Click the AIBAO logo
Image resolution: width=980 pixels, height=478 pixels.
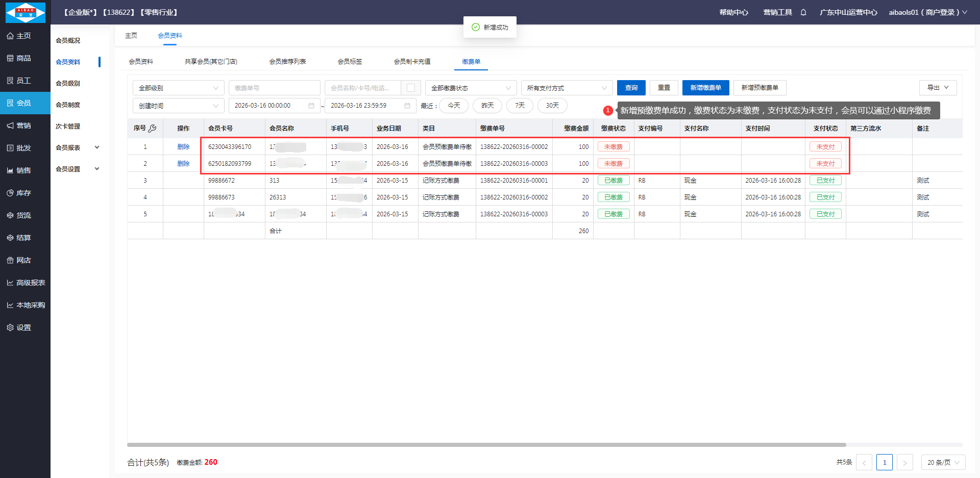[x=25, y=12]
